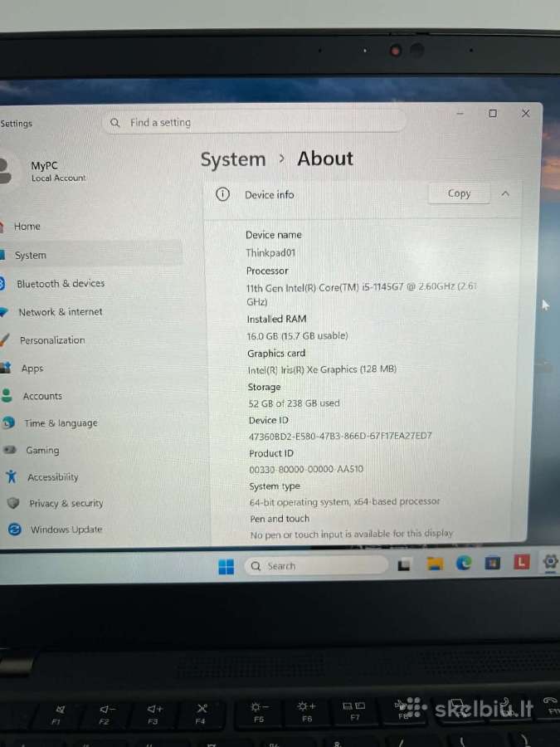Click the Accounts person icon in sidebar
Viewport: 560px width, 747px height.
(7, 395)
